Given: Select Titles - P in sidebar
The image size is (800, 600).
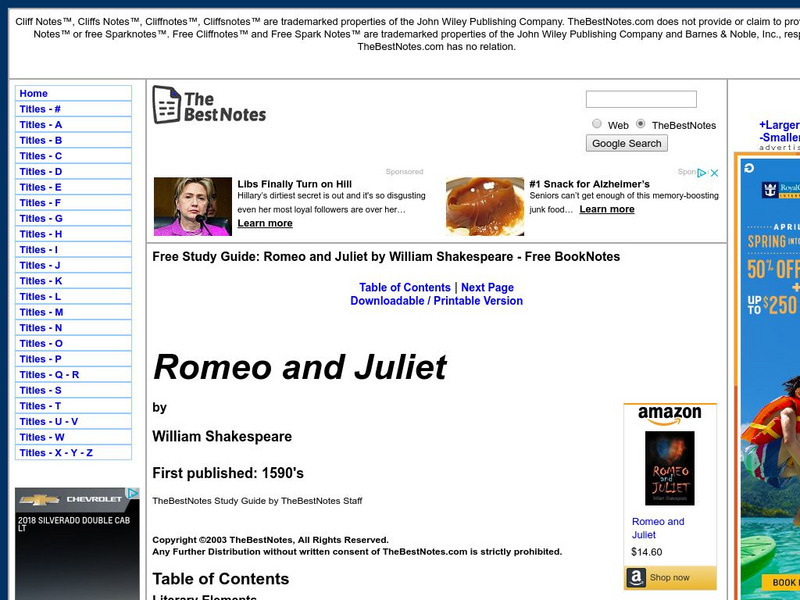Looking at the screenshot, I should click(x=73, y=359).
